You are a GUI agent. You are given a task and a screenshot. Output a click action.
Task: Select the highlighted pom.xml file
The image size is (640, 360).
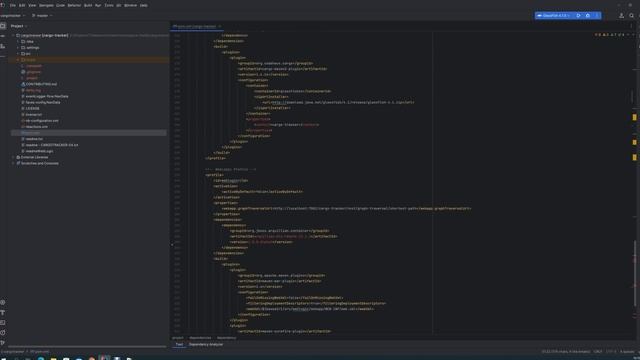click(x=88, y=133)
